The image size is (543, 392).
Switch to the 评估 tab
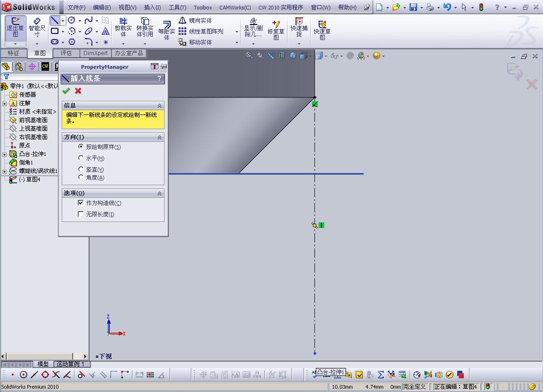[66, 53]
